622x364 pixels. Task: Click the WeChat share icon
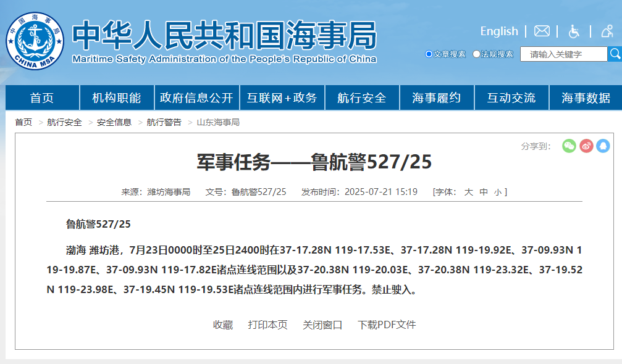[x=568, y=145]
